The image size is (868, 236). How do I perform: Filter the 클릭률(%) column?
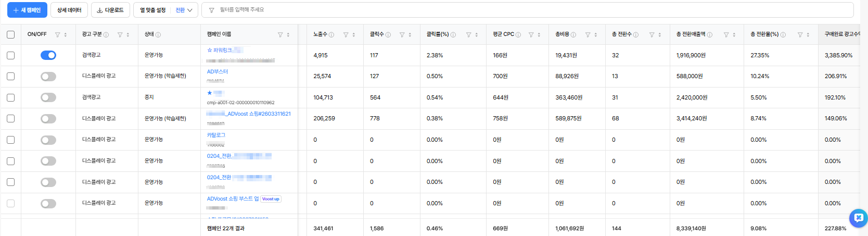468,35
